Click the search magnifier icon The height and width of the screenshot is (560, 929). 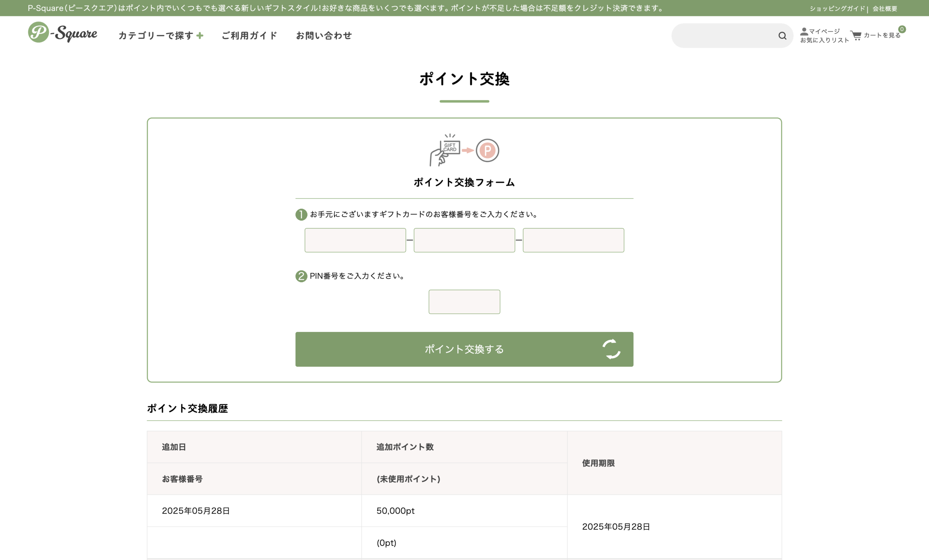pos(782,36)
